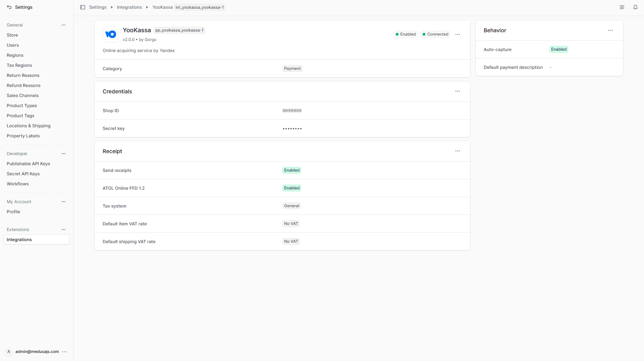Open the display settings sliders icon
644x361 pixels.
coord(622,7)
